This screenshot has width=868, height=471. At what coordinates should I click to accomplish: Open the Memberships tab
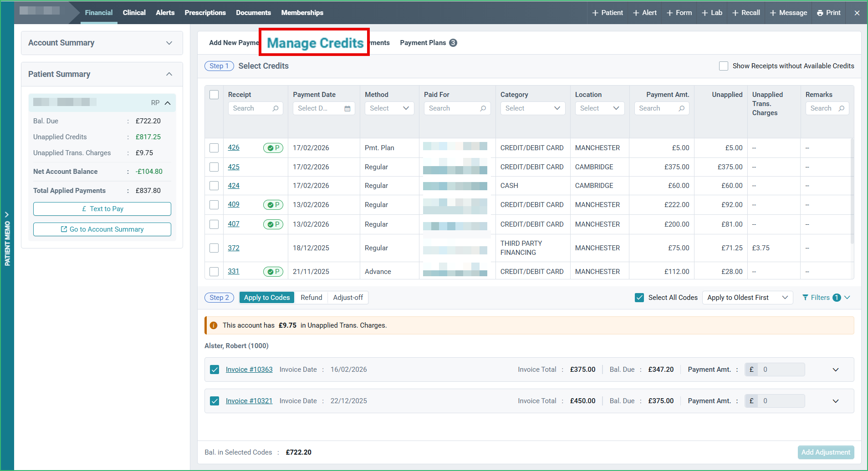302,13
